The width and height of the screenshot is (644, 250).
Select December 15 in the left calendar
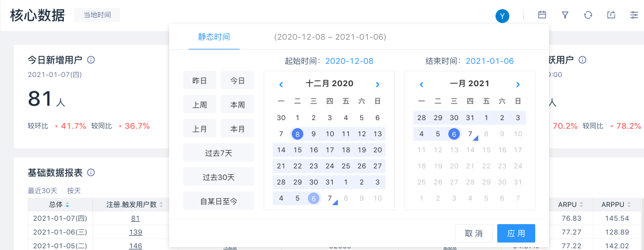(x=298, y=150)
